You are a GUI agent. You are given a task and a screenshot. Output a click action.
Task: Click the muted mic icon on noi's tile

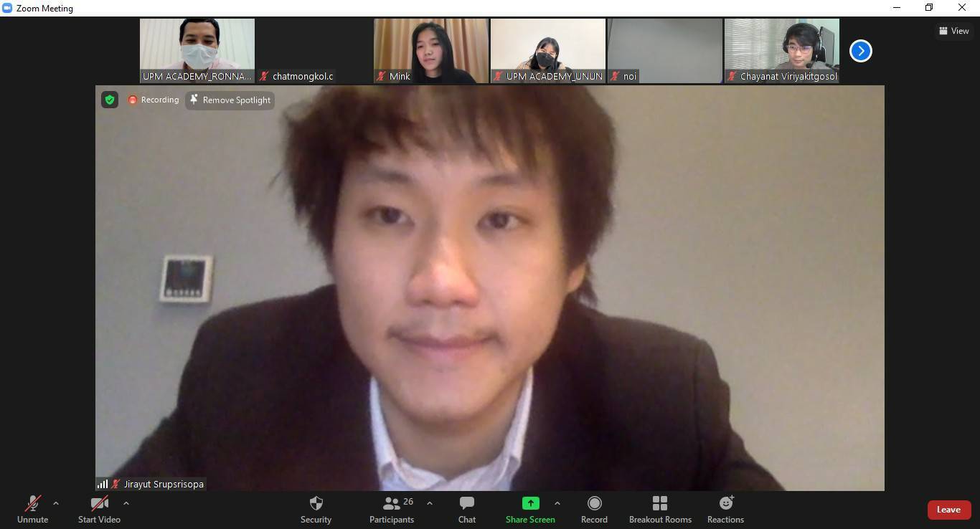click(616, 76)
